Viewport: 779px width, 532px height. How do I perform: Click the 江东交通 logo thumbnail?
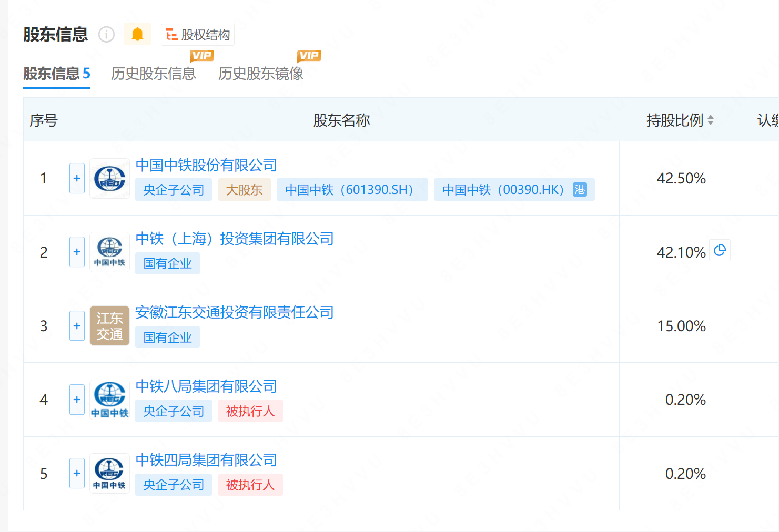click(109, 326)
